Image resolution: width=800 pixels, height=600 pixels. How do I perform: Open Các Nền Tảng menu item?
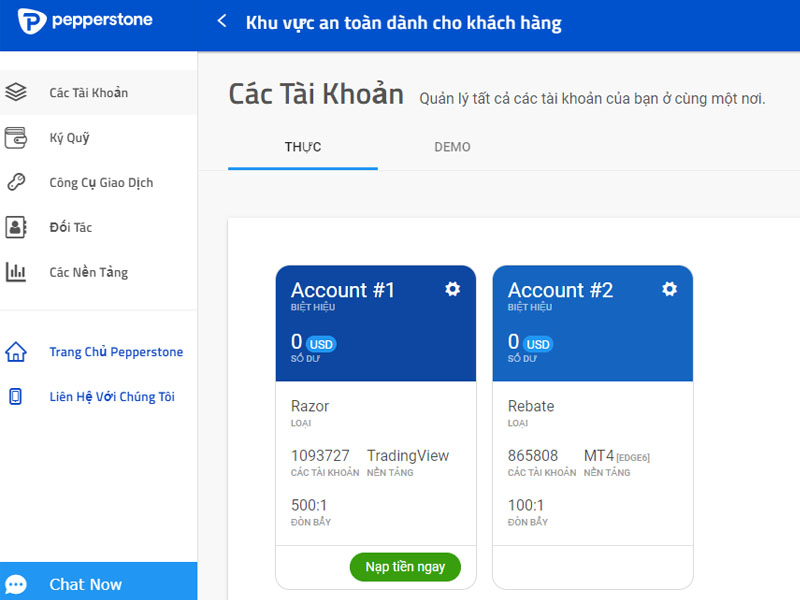click(x=98, y=272)
